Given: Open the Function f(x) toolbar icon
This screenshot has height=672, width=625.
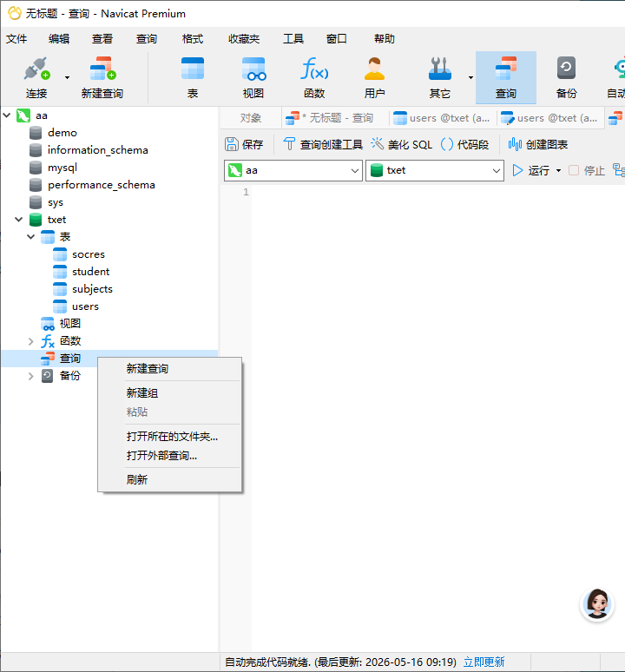Looking at the screenshot, I should click(x=314, y=69).
